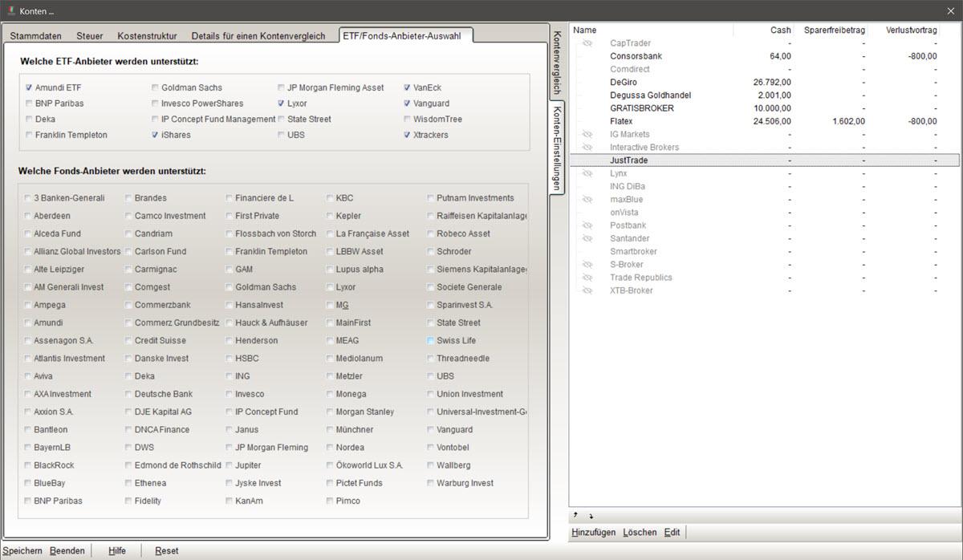Select the ING DiBa row

coord(765,187)
